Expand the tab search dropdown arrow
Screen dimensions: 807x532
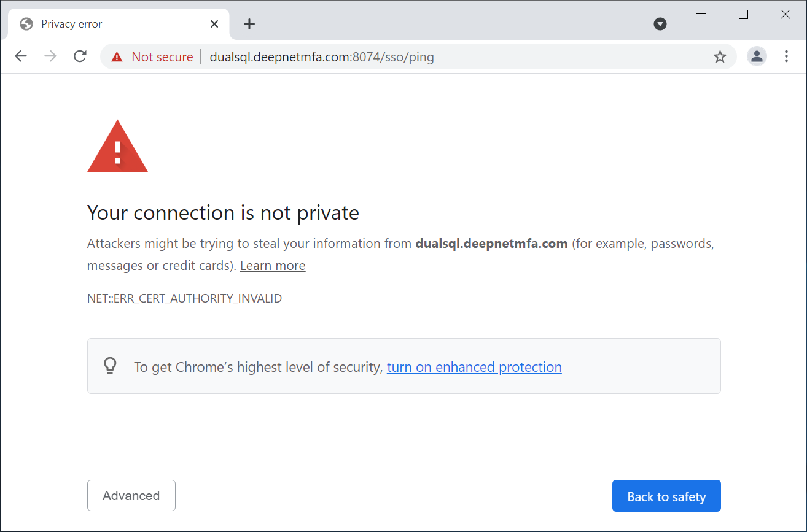pyautogui.click(x=660, y=24)
